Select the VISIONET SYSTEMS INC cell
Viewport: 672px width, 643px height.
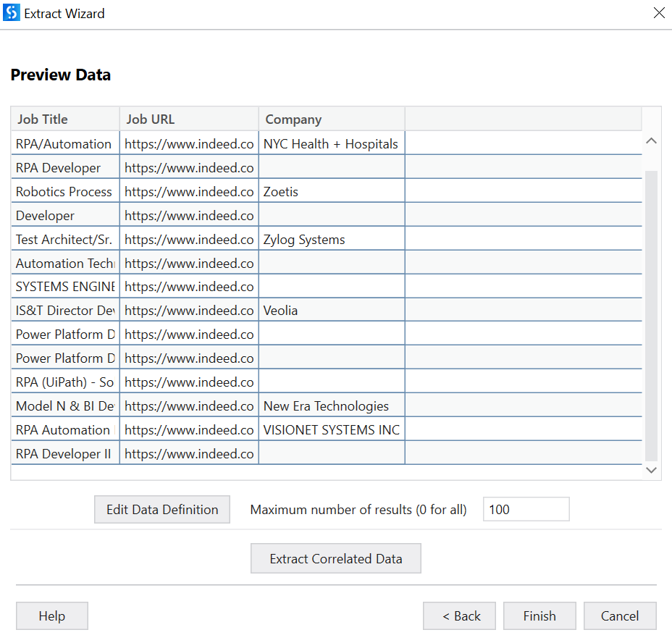[x=331, y=429]
